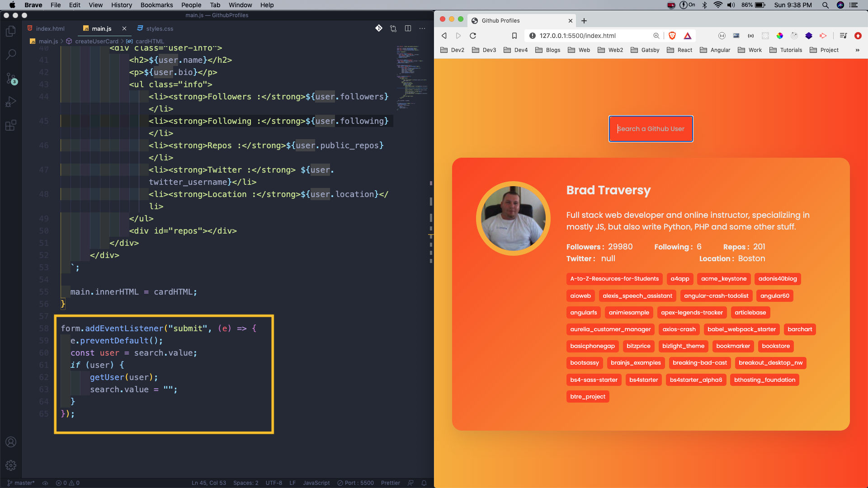The height and width of the screenshot is (488, 868).
Task: Click the bs4starter repo link
Action: click(643, 380)
